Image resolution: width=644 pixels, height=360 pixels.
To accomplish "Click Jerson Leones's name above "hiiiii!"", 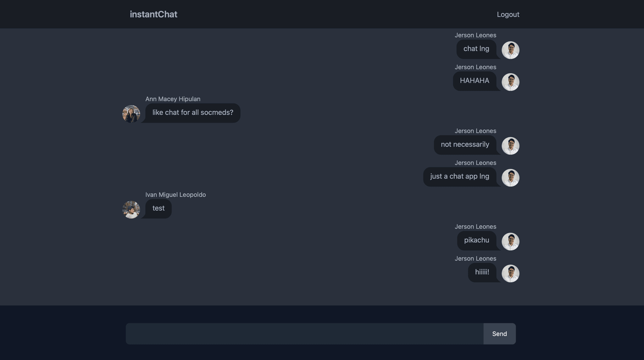I will pyautogui.click(x=475, y=258).
